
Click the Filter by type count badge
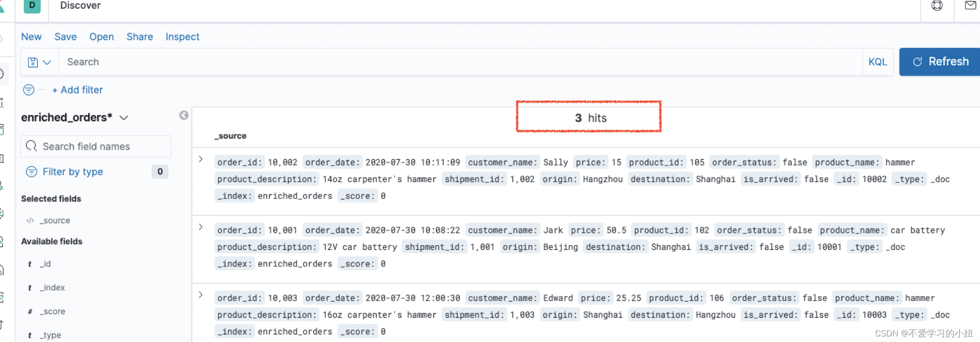click(160, 171)
